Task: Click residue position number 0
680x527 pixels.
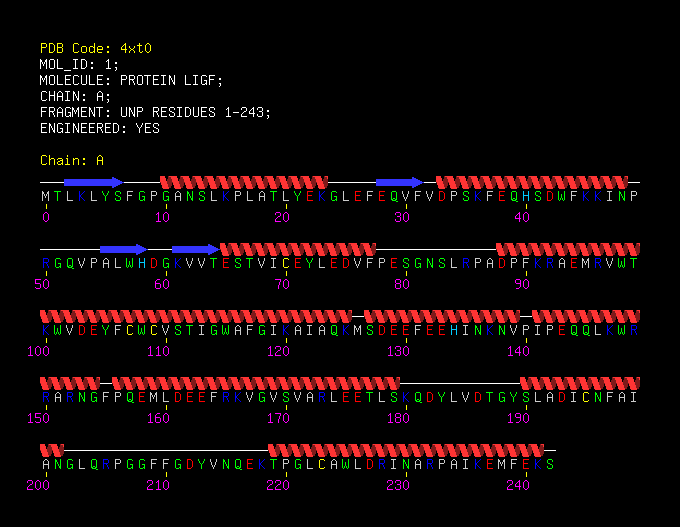Action: tap(46, 217)
